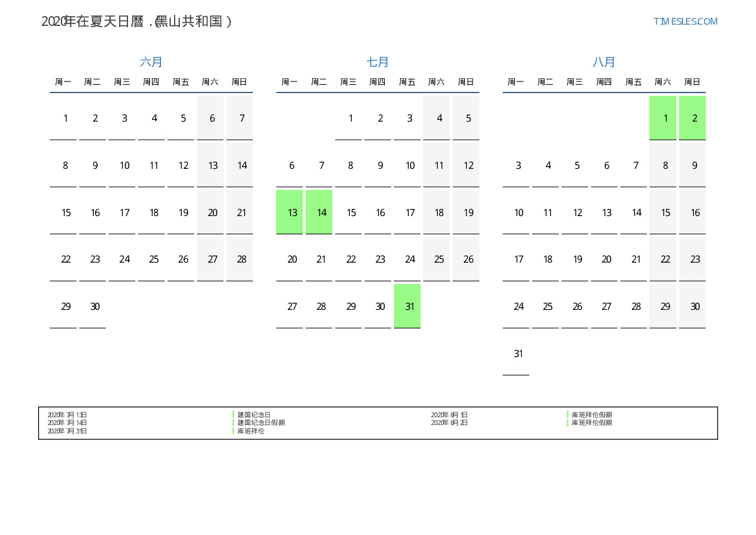
Task: Click the 建国纪念日假期 legend entry
Action: [x=261, y=422]
